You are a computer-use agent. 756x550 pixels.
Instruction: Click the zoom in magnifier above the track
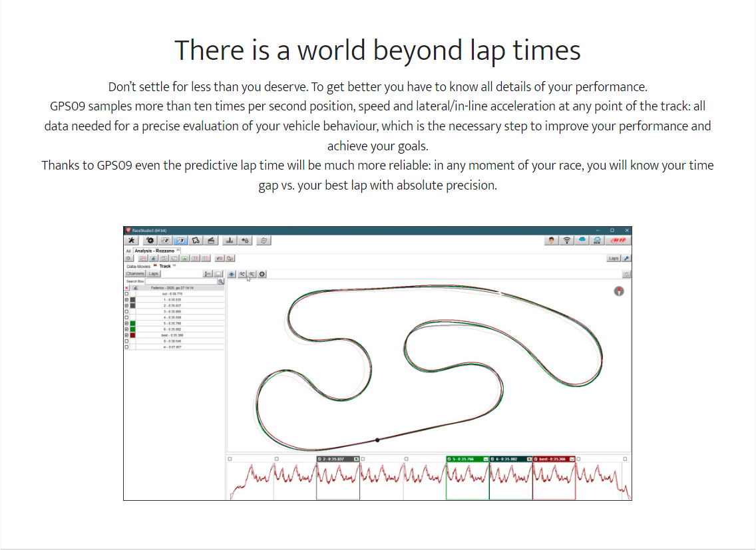(242, 274)
